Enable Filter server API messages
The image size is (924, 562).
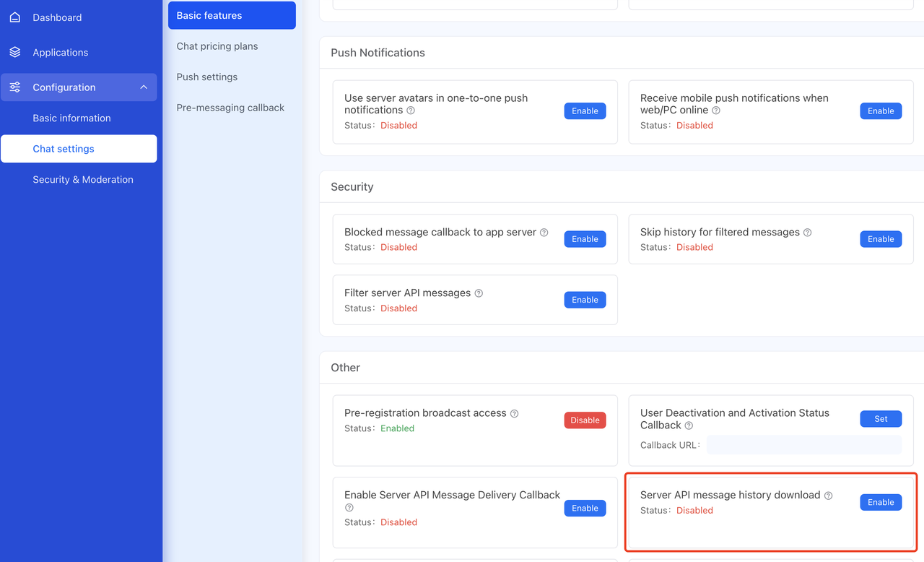point(585,300)
